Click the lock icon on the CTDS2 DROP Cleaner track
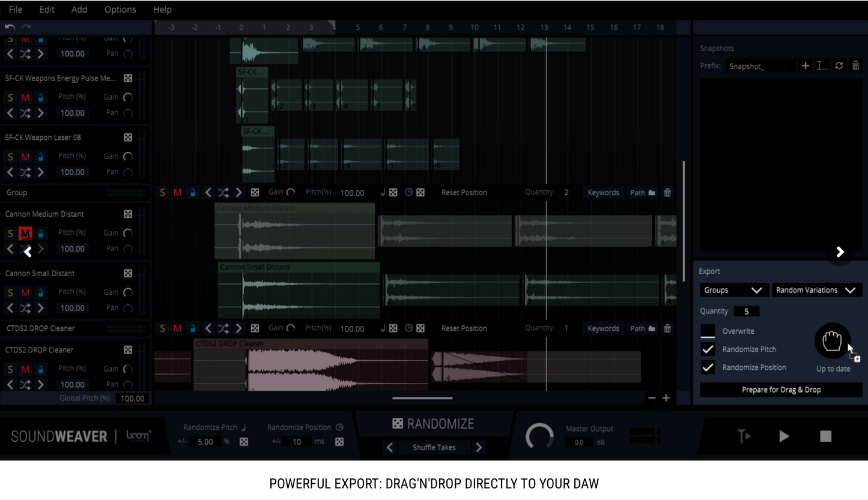Screen dimensions: 868x500 point(40,369)
